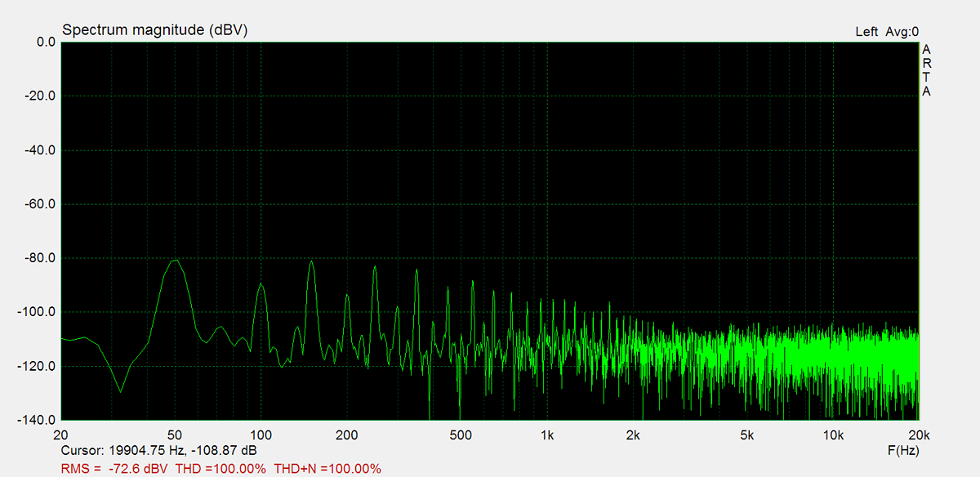Click the RMS = -72.6 dBV readout
980x477 pixels.
click(115, 468)
